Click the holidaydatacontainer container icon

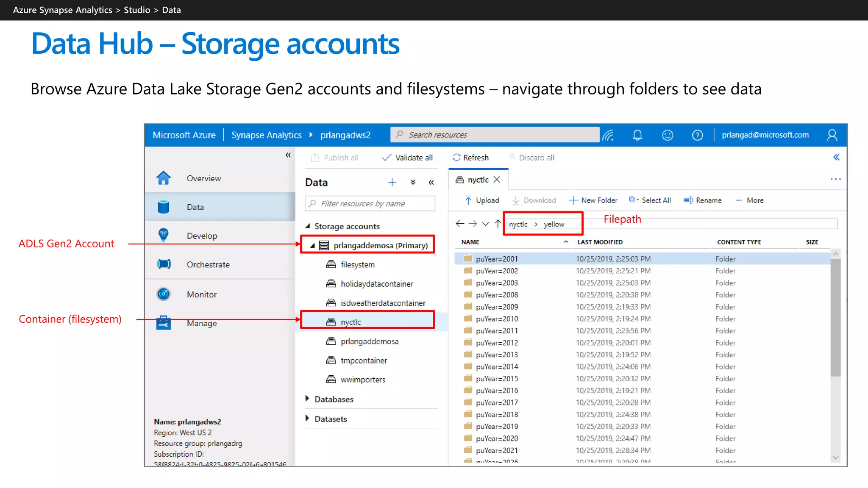click(331, 283)
